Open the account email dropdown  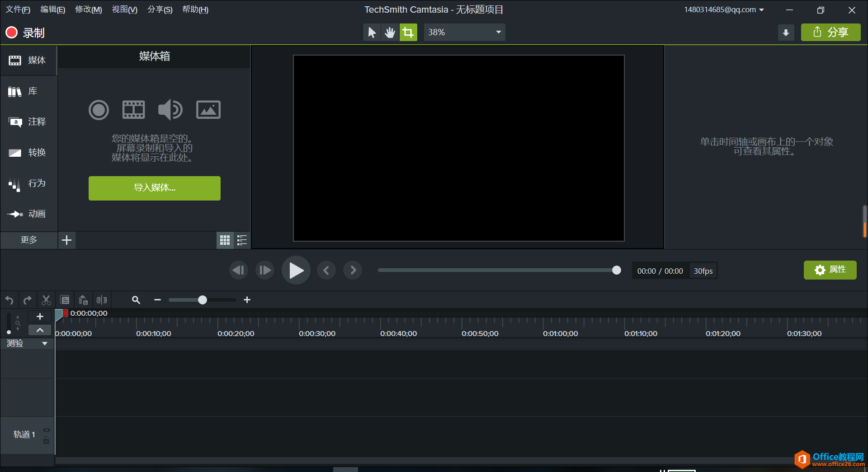[x=724, y=9]
